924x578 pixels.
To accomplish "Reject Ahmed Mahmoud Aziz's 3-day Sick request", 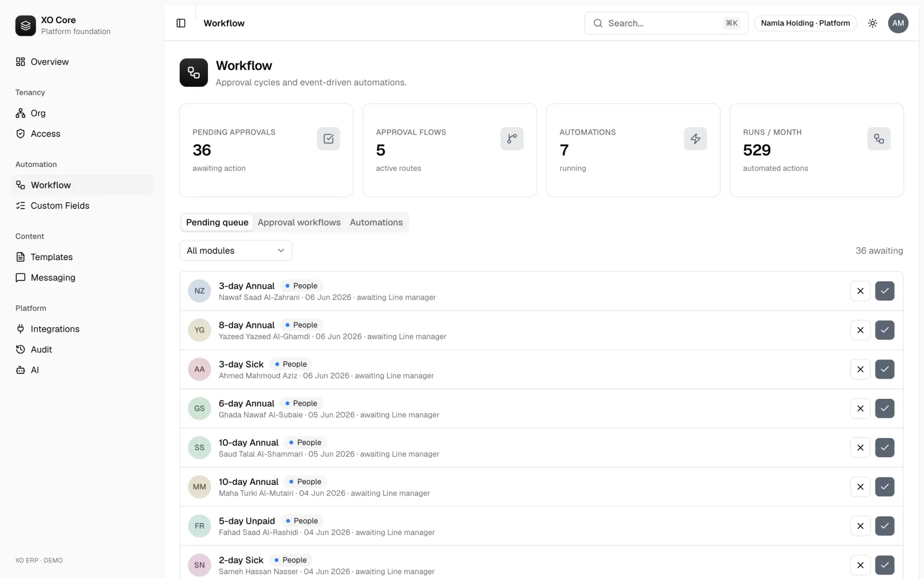I will pyautogui.click(x=860, y=369).
